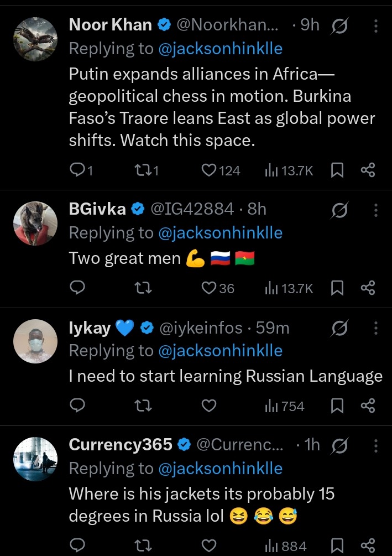Reply to Iykay's Russian Language tweet
The height and width of the screenshot is (556, 392).
pos(78,406)
